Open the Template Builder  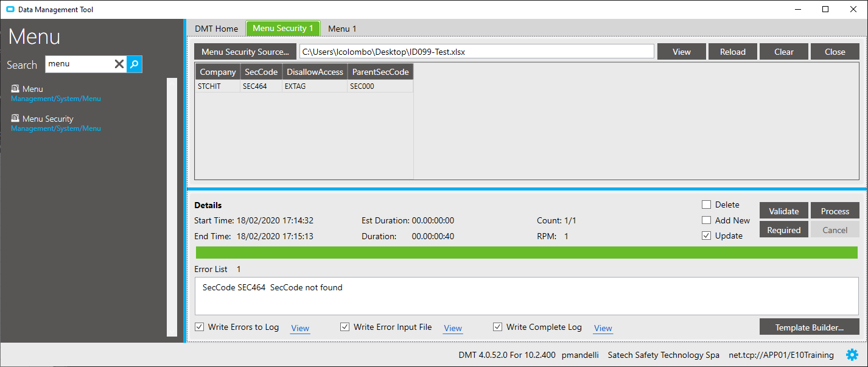(x=810, y=327)
